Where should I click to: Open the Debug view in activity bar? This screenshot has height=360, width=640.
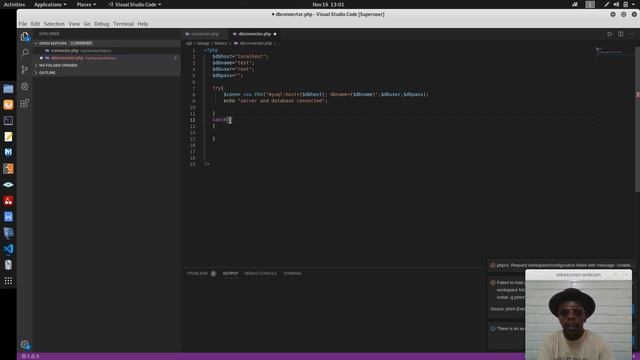click(25, 86)
